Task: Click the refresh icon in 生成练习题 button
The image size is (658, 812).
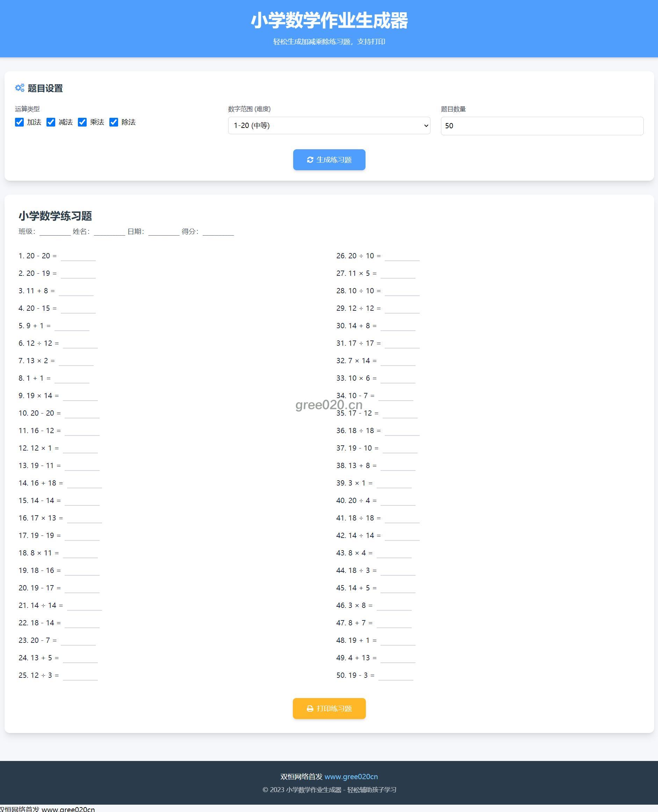Action: coord(310,160)
